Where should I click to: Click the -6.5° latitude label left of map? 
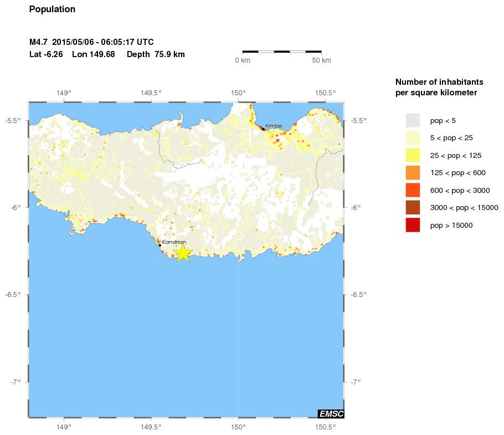[x=13, y=294]
